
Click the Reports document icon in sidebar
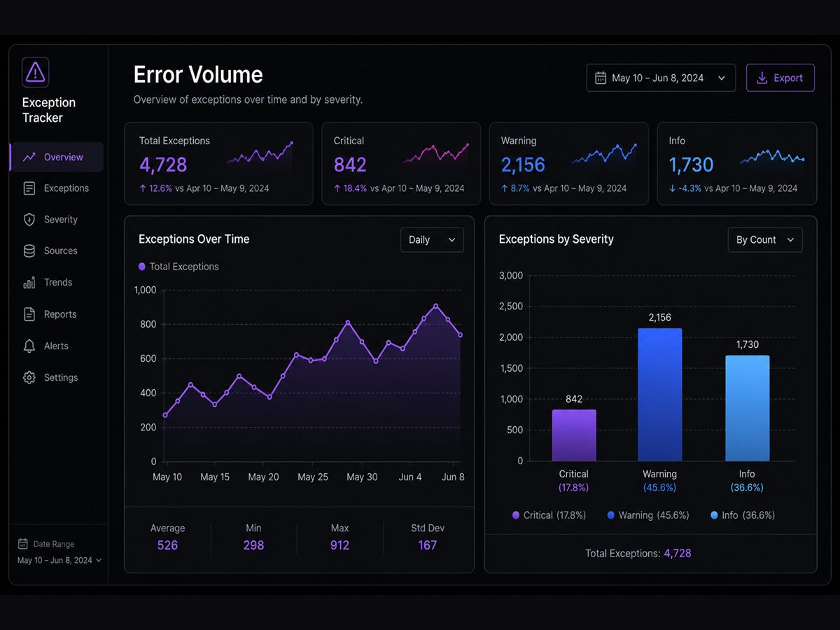(29, 314)
